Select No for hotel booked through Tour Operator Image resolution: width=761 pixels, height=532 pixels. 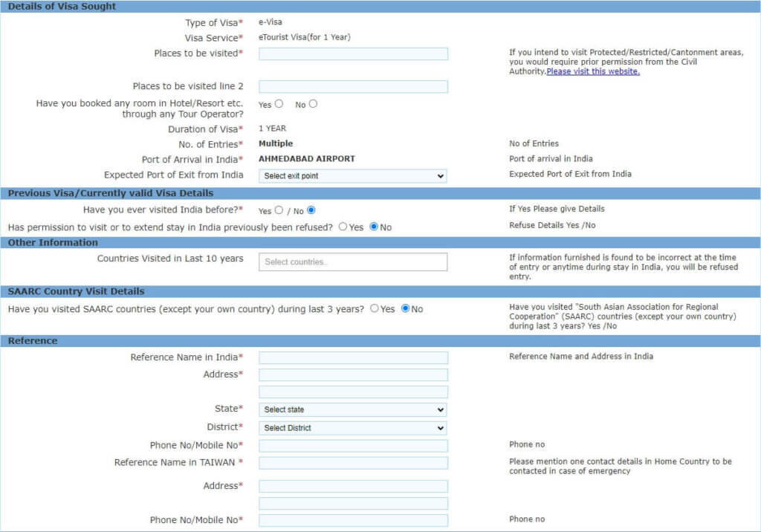pos(313,104)
